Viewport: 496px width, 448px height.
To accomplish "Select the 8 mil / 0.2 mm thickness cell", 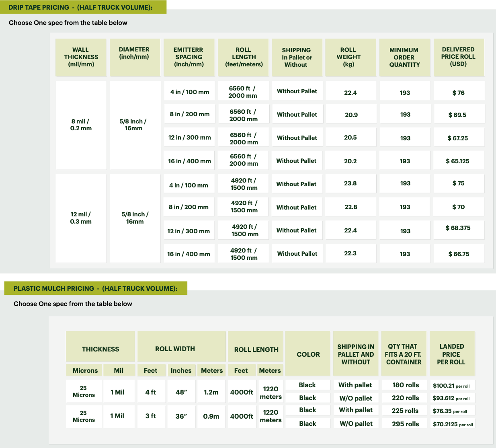I will point(81,125).
